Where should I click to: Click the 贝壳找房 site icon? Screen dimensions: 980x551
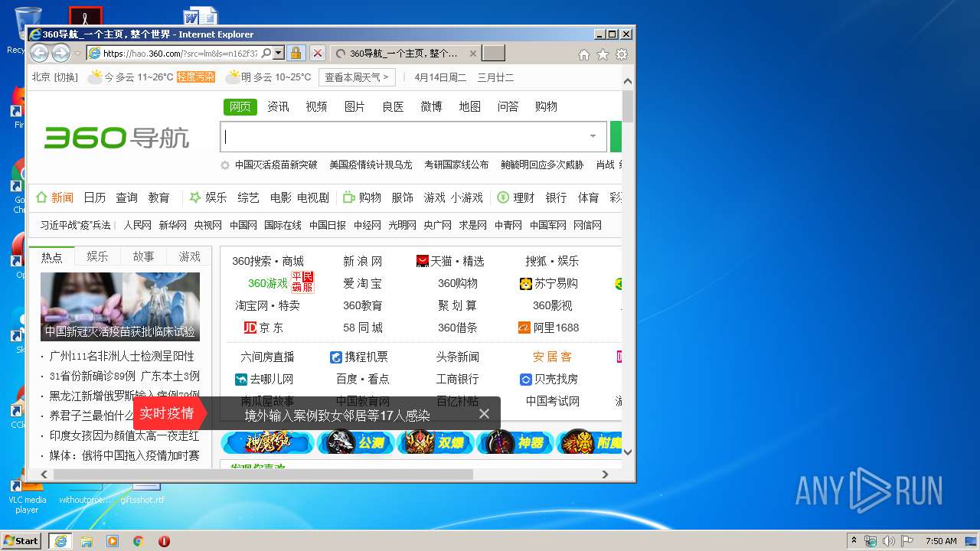coord(525,379)
